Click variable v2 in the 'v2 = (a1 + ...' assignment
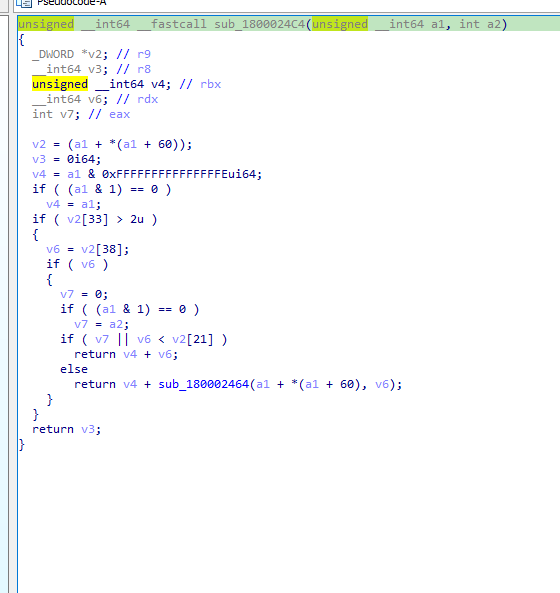The image size is (560, 593). click(39, 144)
